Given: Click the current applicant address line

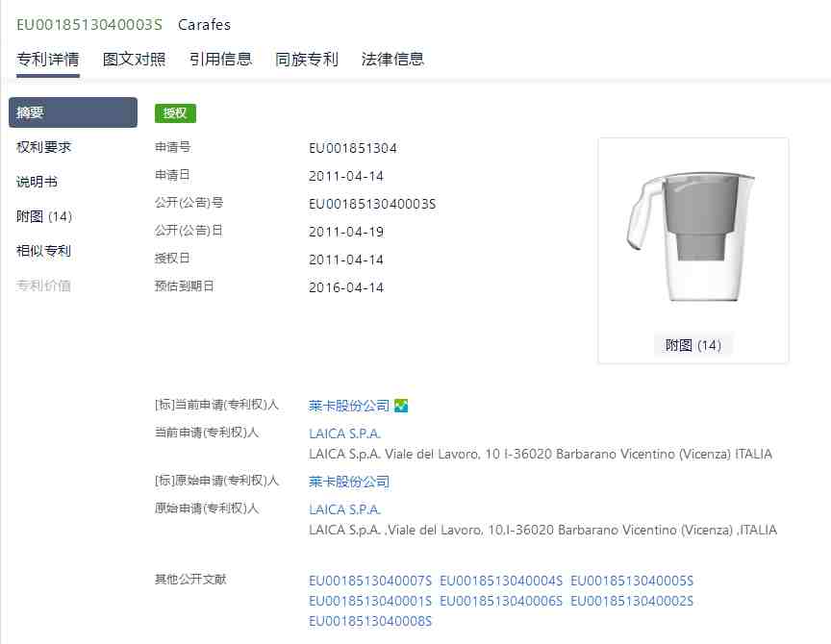Looking at the screenshot, I should [x=541, y=454].
